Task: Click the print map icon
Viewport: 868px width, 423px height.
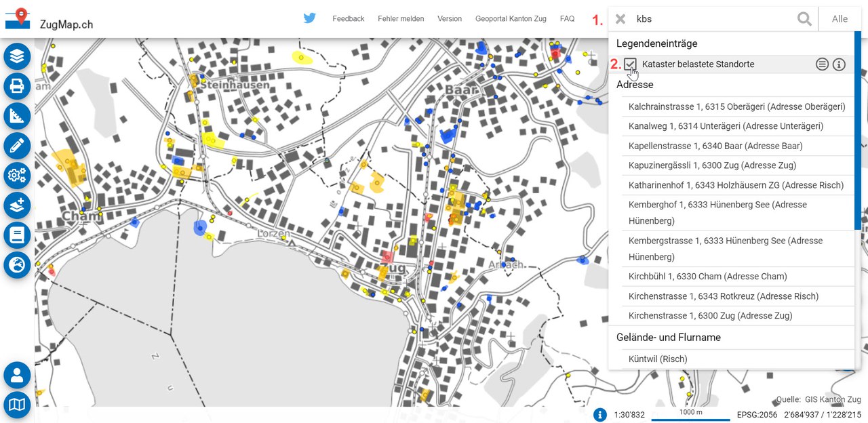Action: pos(17,86)
